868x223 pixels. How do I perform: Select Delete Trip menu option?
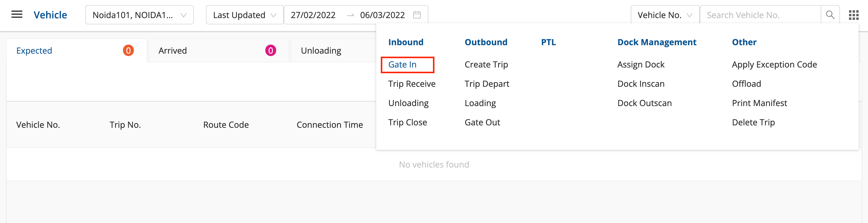[753, 122]
